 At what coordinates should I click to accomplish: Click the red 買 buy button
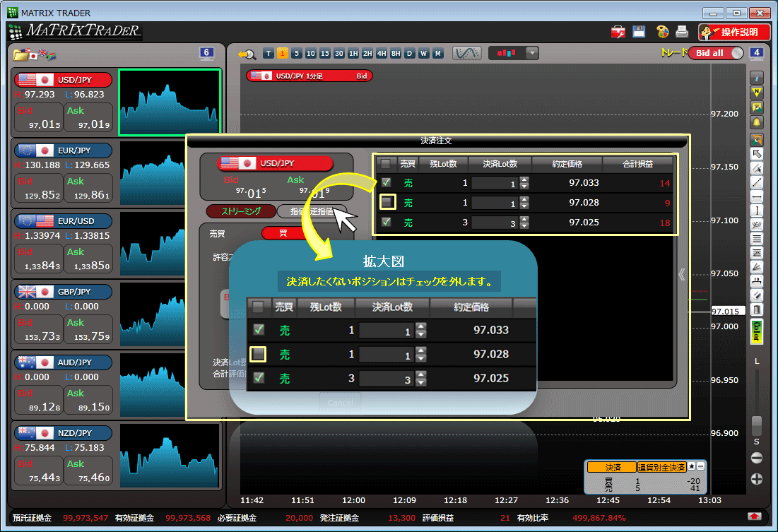[283, 233]
